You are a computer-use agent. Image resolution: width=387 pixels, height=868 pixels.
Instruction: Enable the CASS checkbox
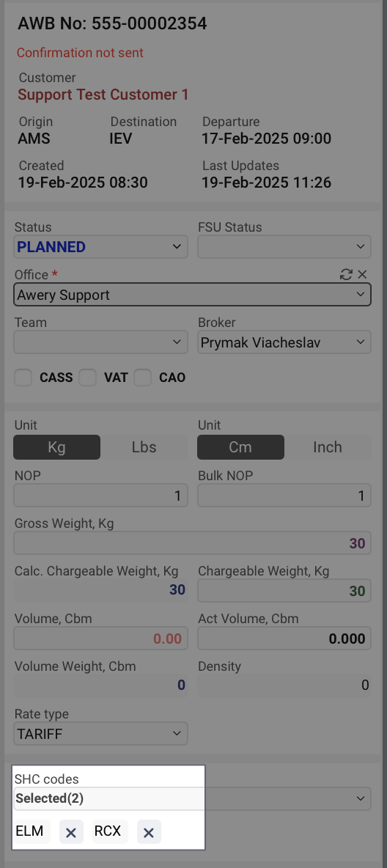(23, 378)
